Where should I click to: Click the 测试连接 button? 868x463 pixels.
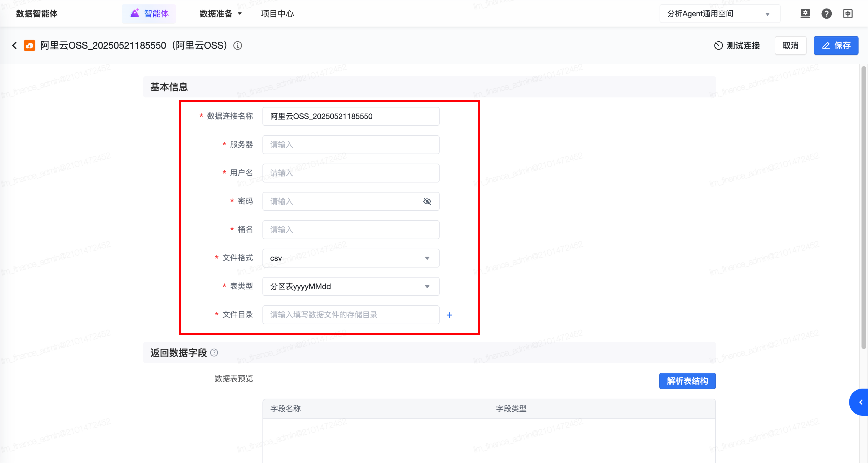(737, 45)
